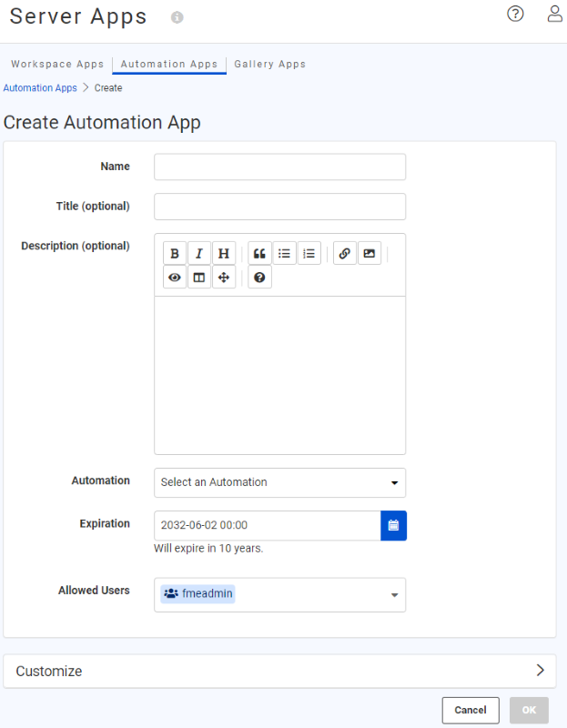Insert a heading in the description
This screenshot has height=728, width=567.
(224, 253)
